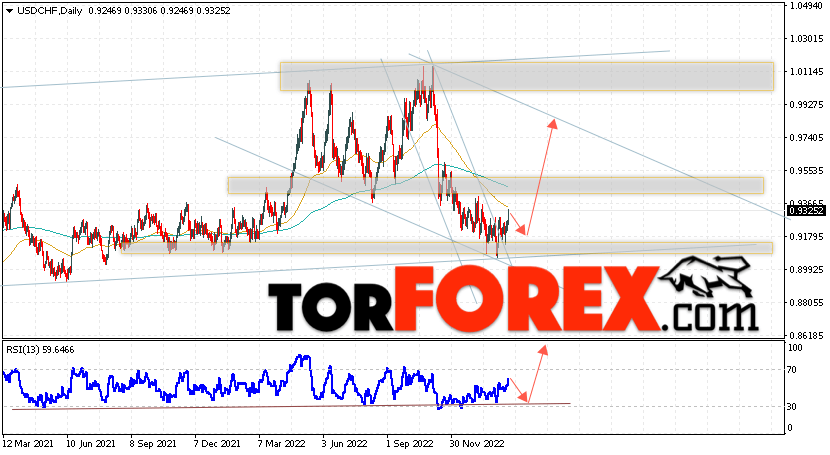Click the USDCHF,Daily symbol title
This screenshot has height=455, width=830.
[x=50, y=11]
